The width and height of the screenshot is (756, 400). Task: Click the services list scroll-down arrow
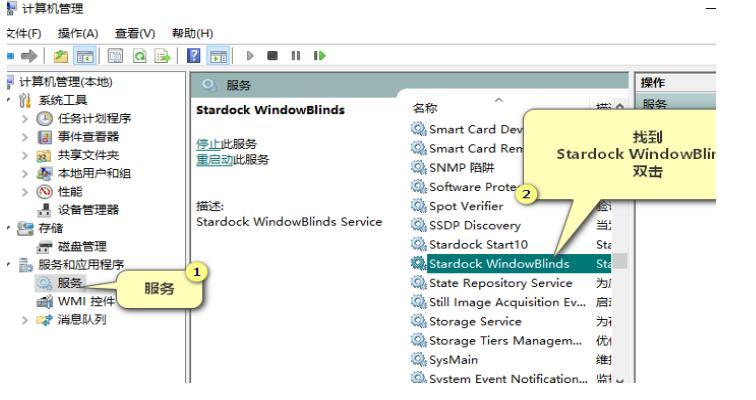tap(620, 380)
